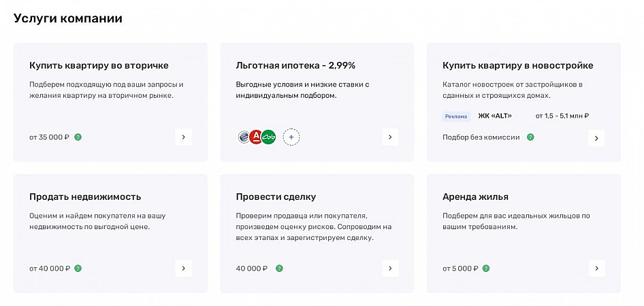The image size is (644, 306).
Task: Click the arrow in 'Провести сделку' card
Action: 390,269
